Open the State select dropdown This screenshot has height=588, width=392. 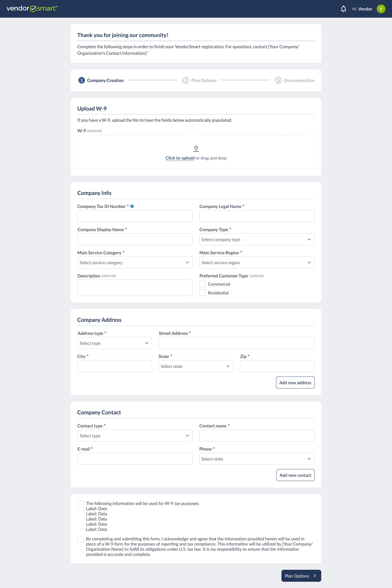point(196,366)
